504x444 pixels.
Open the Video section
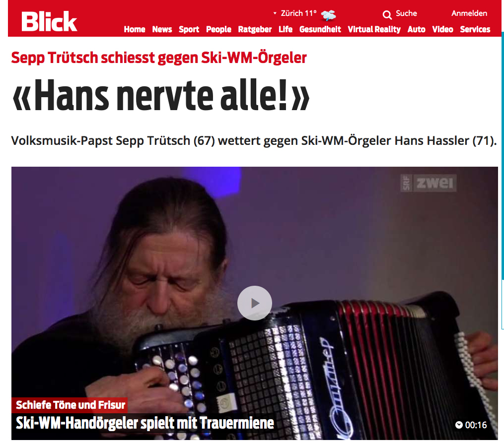[x=442, y=30]
